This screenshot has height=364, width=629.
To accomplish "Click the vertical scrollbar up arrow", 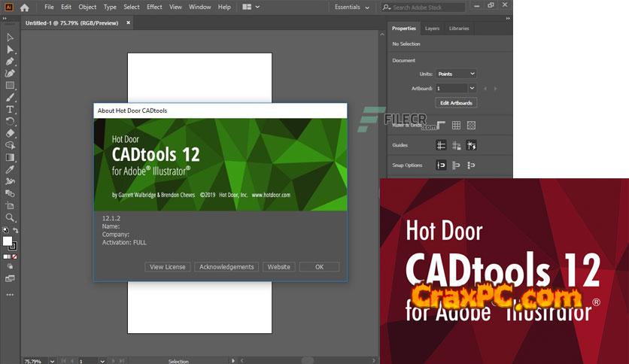I will pos(382,35).
